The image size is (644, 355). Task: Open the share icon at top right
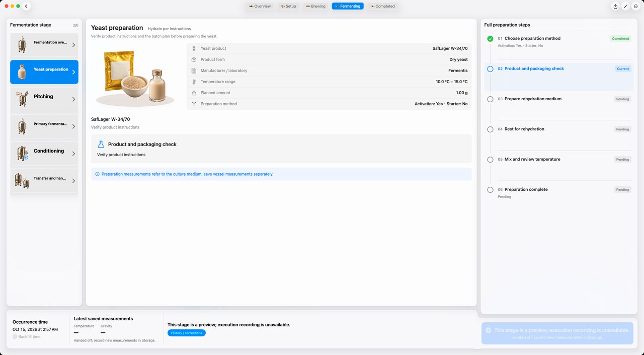click(x=615, y=6)
